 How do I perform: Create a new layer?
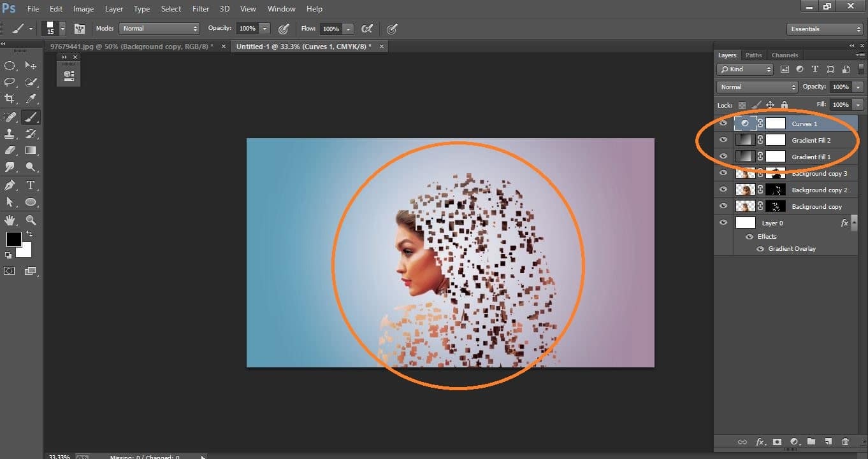(x=828, y=442)
